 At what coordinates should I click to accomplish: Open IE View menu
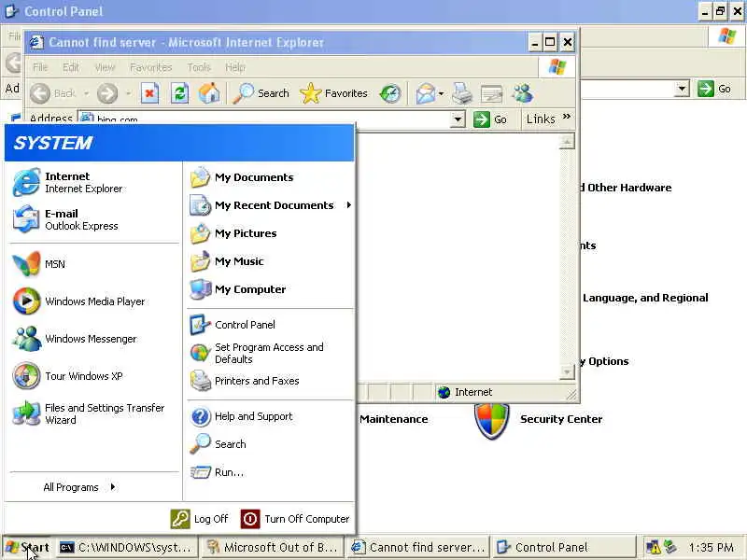105,67
